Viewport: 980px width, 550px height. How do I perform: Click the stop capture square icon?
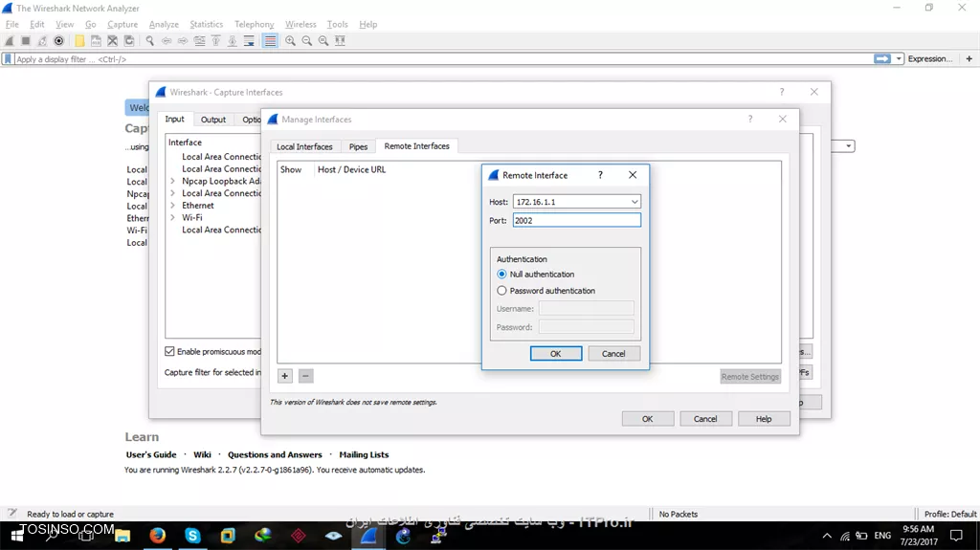26,40
